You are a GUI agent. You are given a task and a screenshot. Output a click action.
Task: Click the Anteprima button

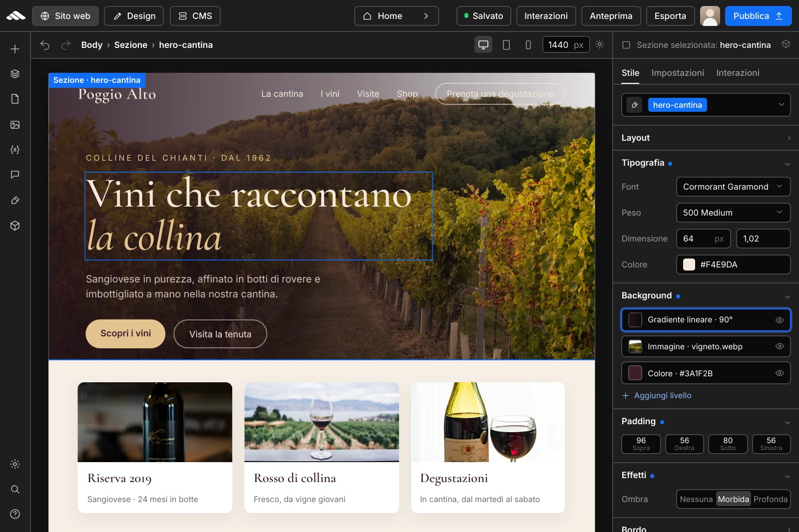point(611,16)
